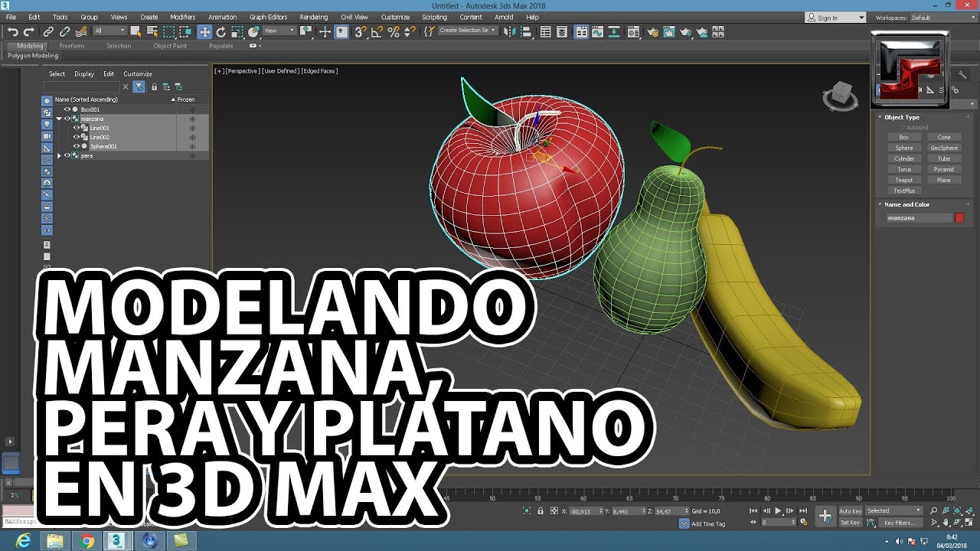Switch to the Object Paint ribbon tab
Image resolution: width=980 pixels, height=551 pixels.
click(170, 46)
